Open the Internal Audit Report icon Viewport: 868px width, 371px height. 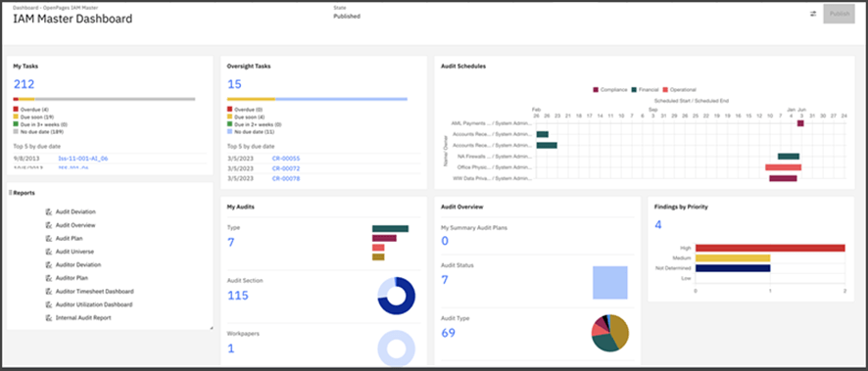tap(49, 318)
